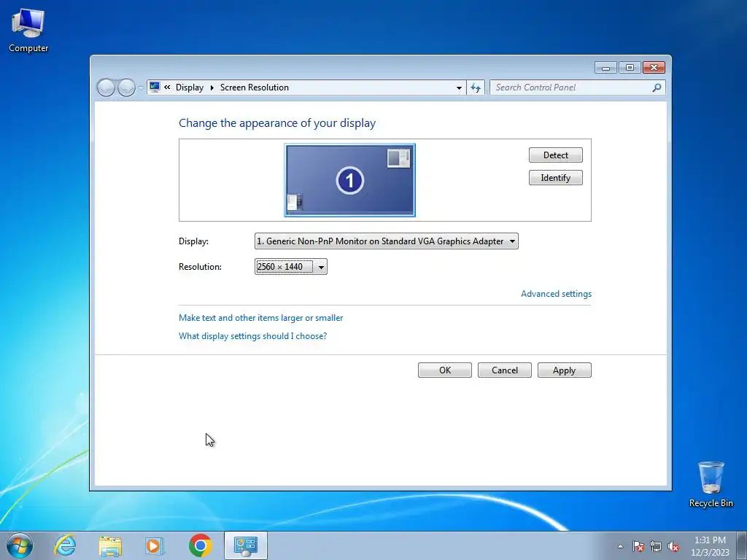Launch Internet Explorer from the taskbar
Viewport: 747px width, 560px height.
coord(65,545)
